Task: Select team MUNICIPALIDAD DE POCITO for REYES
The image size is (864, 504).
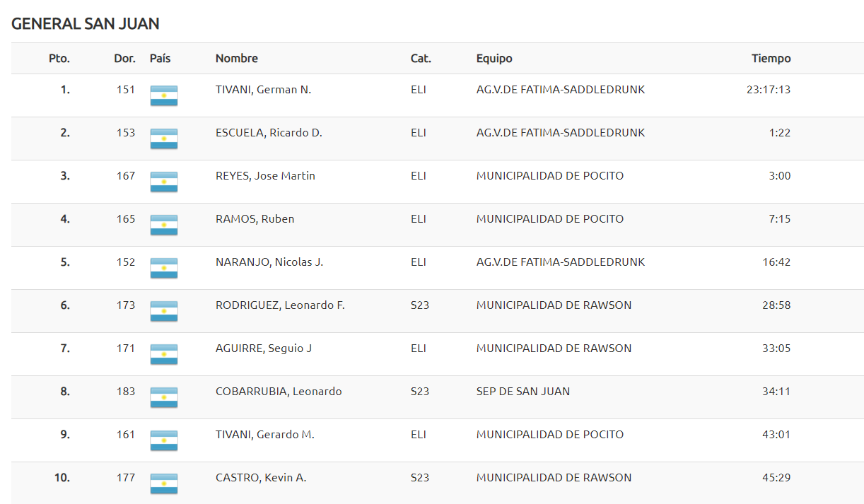Action: click(x=550, y=176)
